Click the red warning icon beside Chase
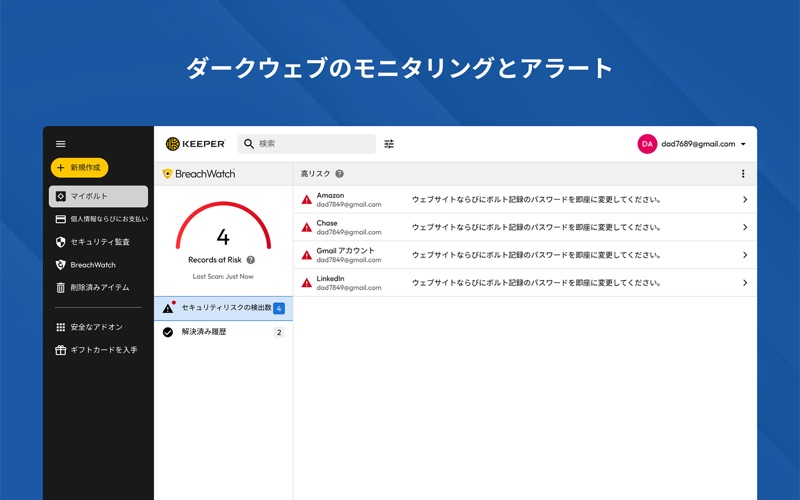This screenshot has height=500, width=800. (x=307, y=227)
